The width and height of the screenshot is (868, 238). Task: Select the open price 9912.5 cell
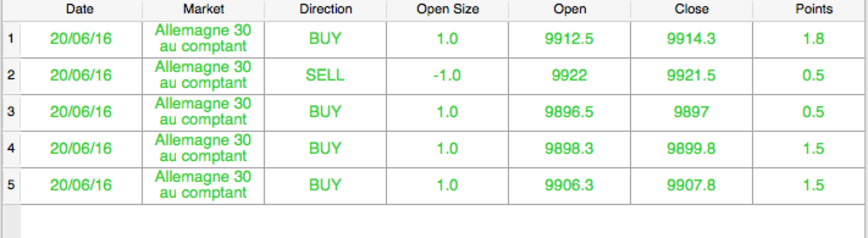tap(570, 39)
